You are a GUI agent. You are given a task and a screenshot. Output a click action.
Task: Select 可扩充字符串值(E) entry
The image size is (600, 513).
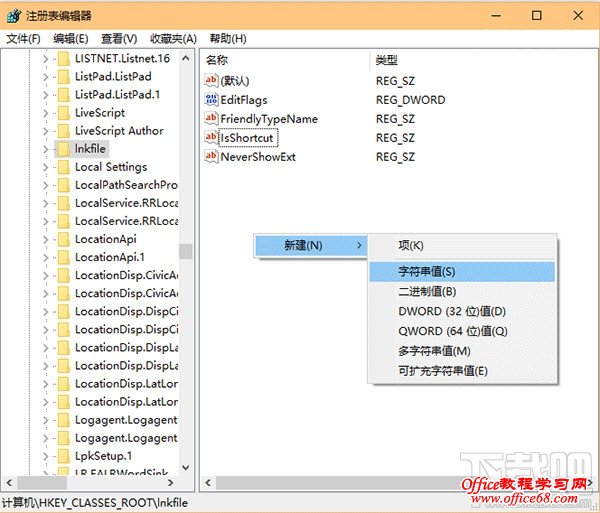(462, 371)
